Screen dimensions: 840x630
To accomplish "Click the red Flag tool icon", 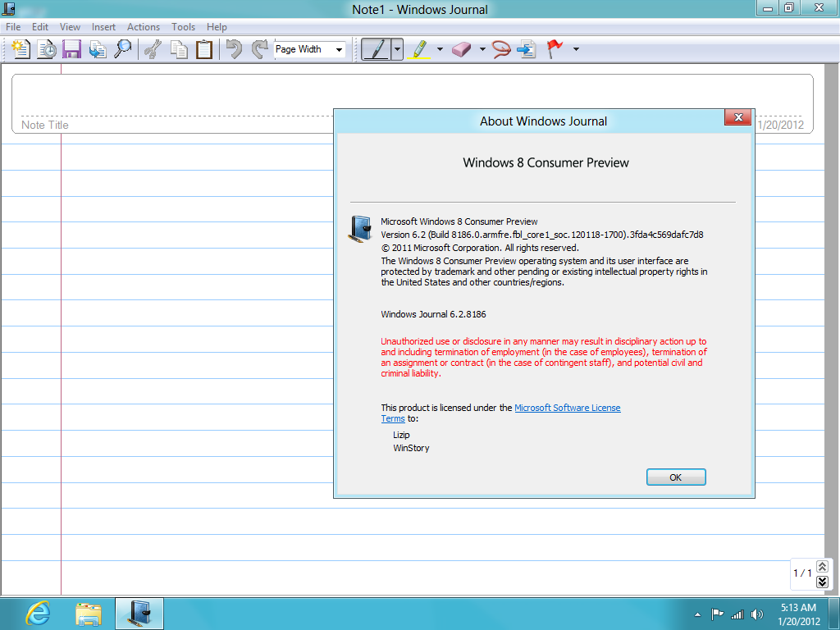I will [555, 49].
